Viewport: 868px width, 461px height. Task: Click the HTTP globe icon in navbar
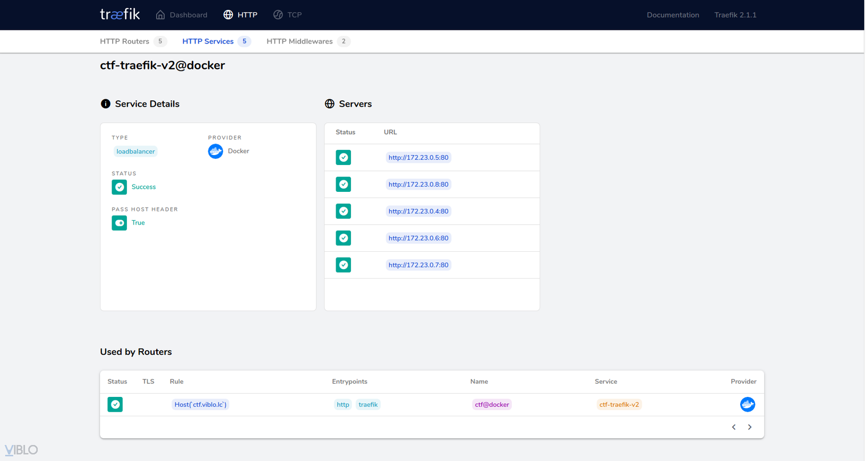tap(228, 15)
